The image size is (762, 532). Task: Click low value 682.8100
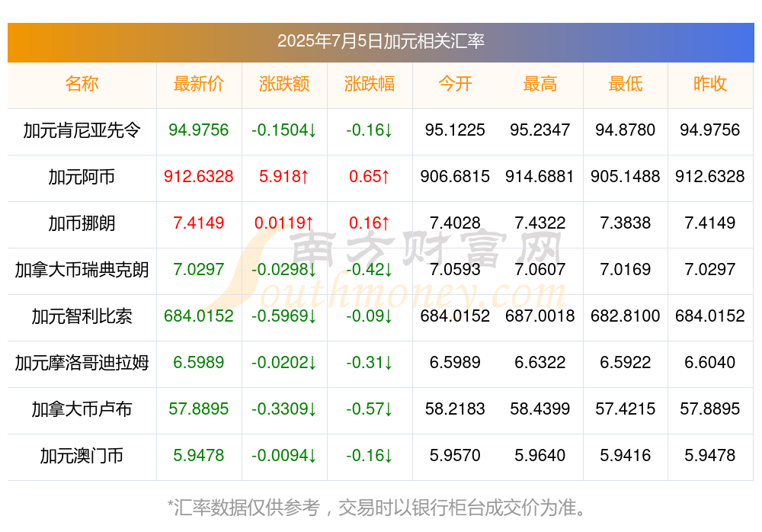[x=626, y=316]
